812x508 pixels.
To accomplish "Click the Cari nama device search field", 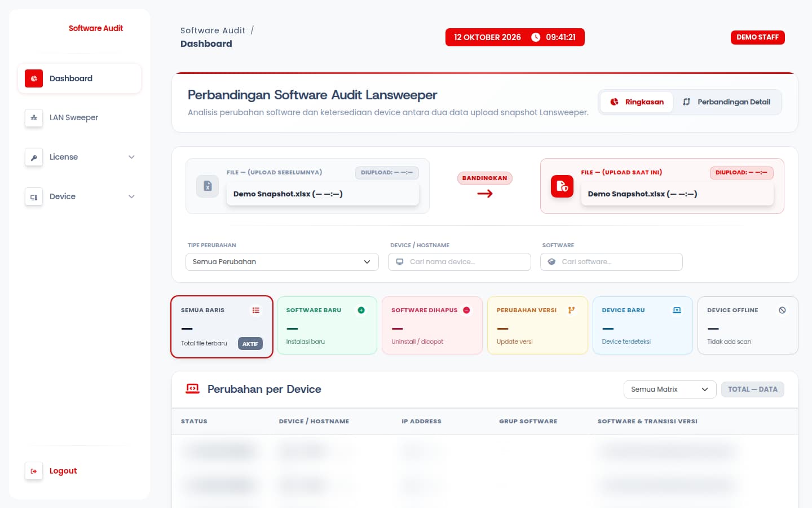I will point(460,262).
